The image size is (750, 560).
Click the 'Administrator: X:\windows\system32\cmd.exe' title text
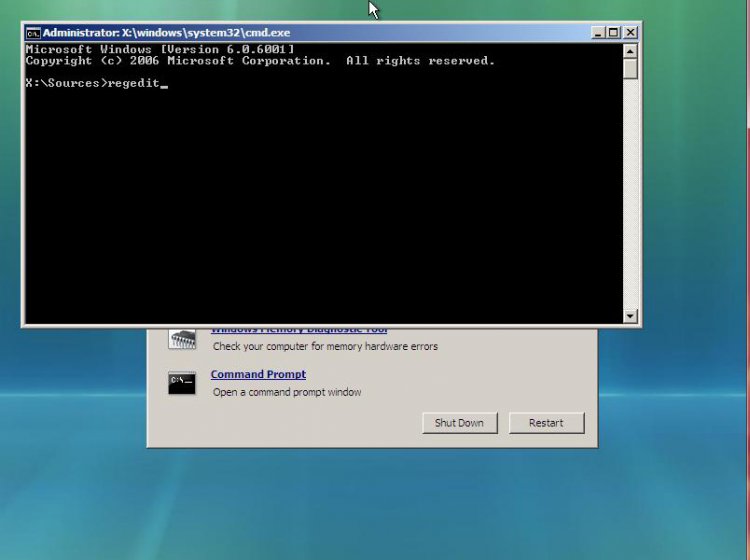[166, 33]
